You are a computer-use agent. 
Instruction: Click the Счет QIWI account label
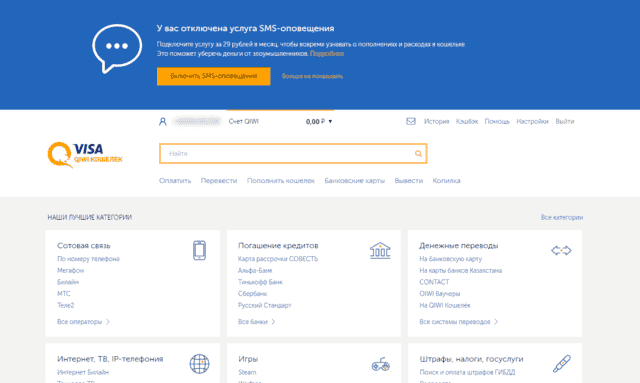click(244, 121)
